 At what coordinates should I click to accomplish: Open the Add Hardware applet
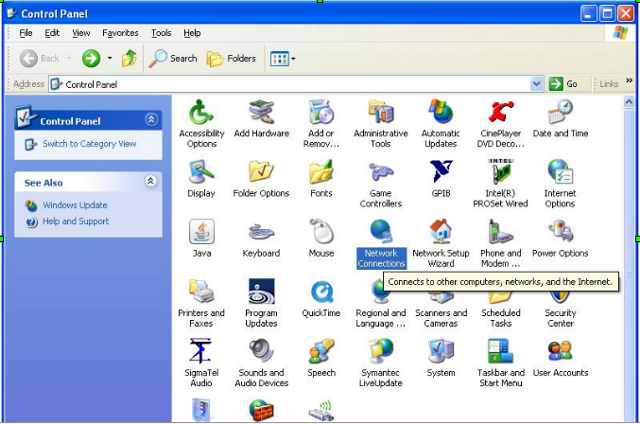coord(261,112)
